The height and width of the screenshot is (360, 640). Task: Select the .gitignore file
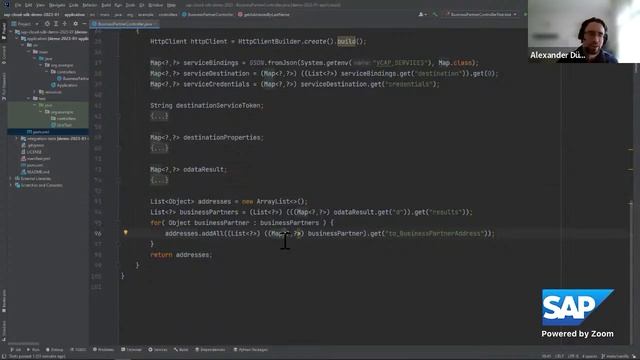pyautogui.click(x=33, y=145)
